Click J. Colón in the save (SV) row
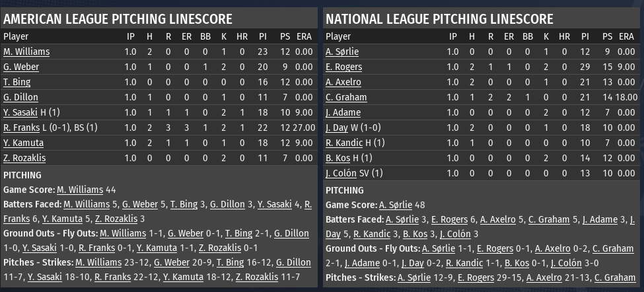This screenshot has height=292, width=644. [x=341, y=173]
